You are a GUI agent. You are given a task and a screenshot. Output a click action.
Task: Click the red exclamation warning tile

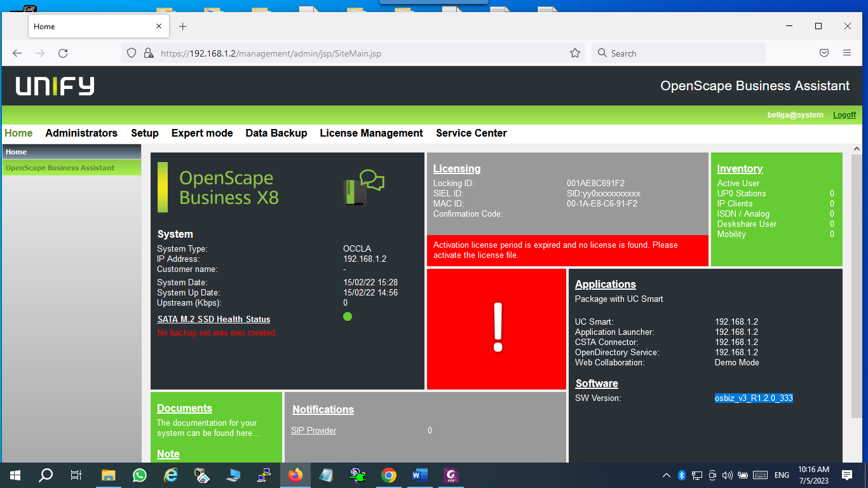(496, 329)
